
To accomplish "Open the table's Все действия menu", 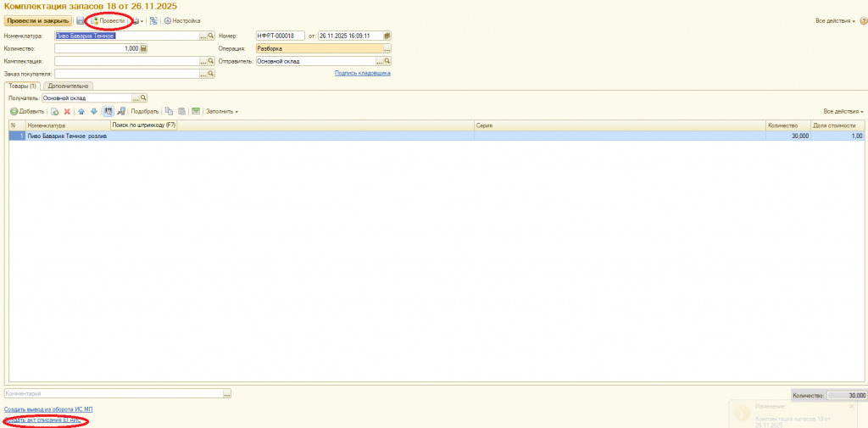I will [x=843, y=111].
